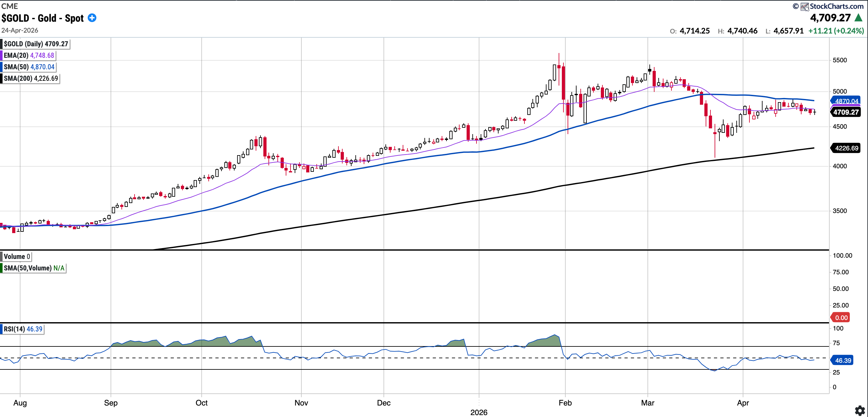The image size is (868, 417).
Task: Open the StockCharts.com link text
Action: [836, 6]
